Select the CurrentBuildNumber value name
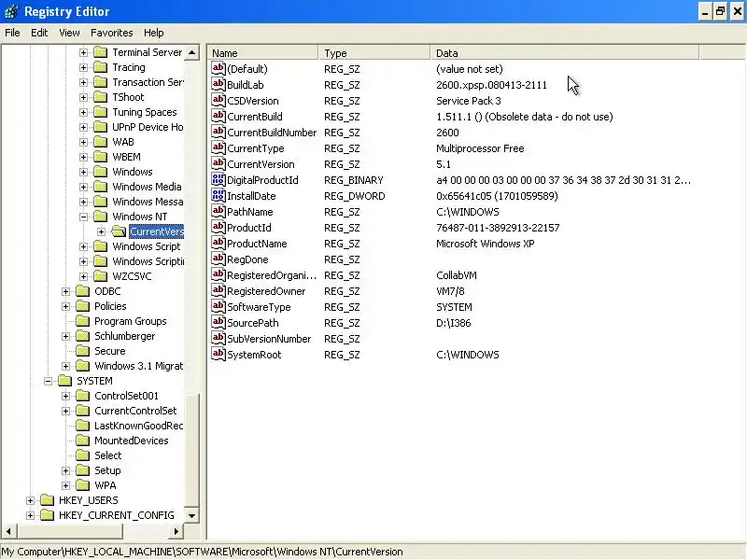 coord(272,133)
